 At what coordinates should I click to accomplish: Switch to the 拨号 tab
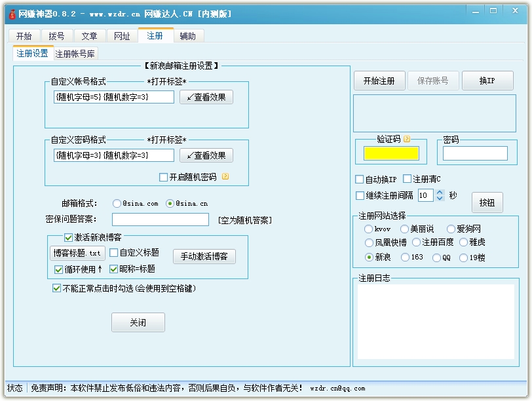[56, 36]
